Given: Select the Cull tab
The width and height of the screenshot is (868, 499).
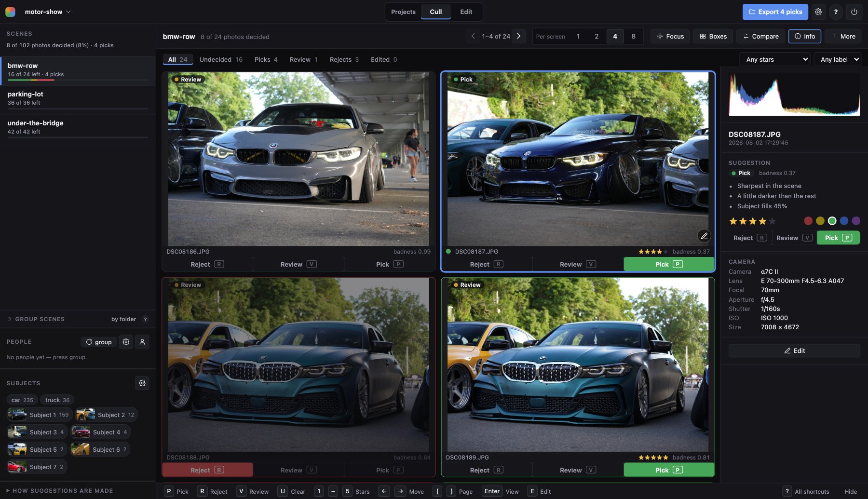Looking at the screenshot, I should 436,12.
